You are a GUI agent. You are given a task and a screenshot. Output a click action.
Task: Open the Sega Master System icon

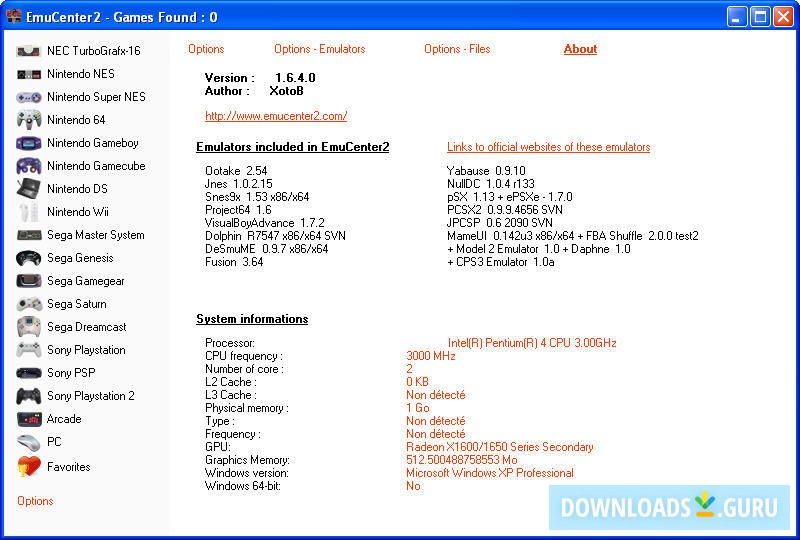[29, 235]
